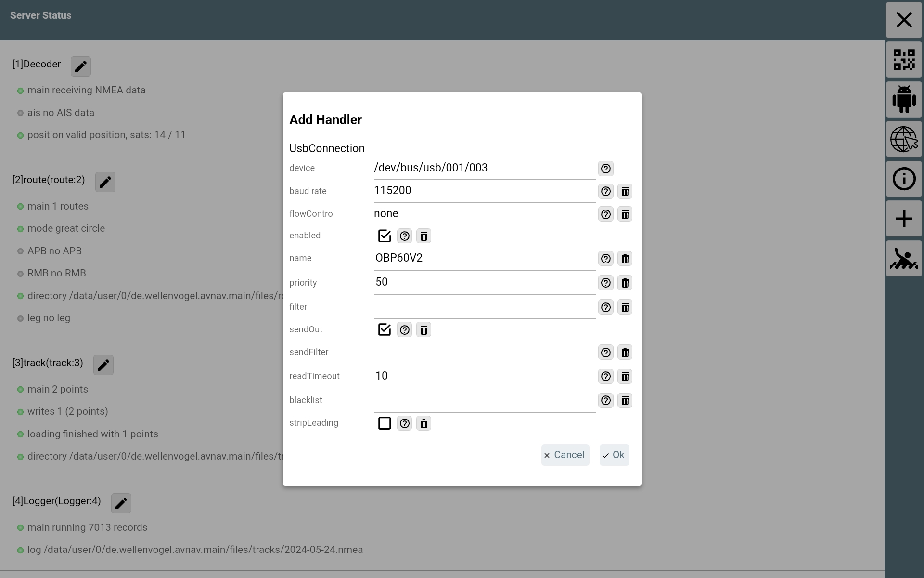Click 'ais no AIS data' status row
924x578 pixels.
[x=56, y=113]
